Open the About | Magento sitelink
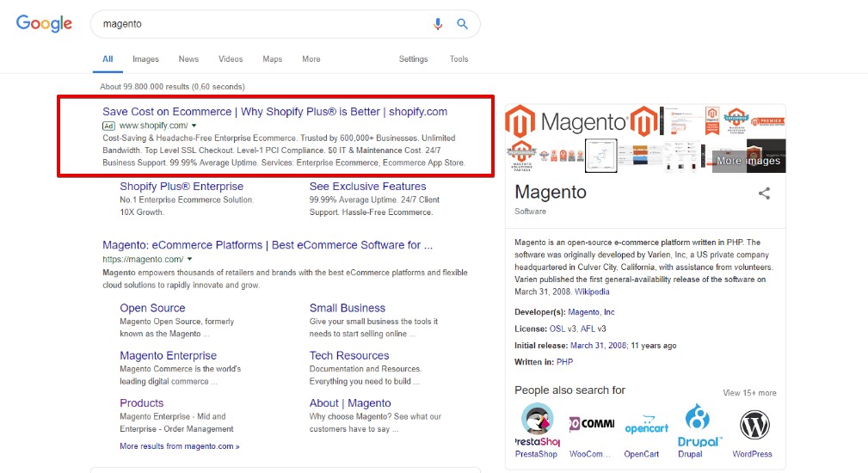 (350, 403)
